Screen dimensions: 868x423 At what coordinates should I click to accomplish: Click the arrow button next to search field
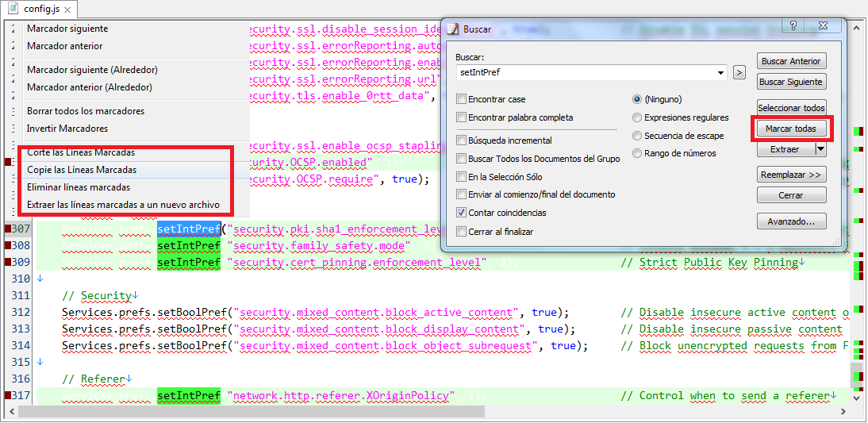coord(739,72)
